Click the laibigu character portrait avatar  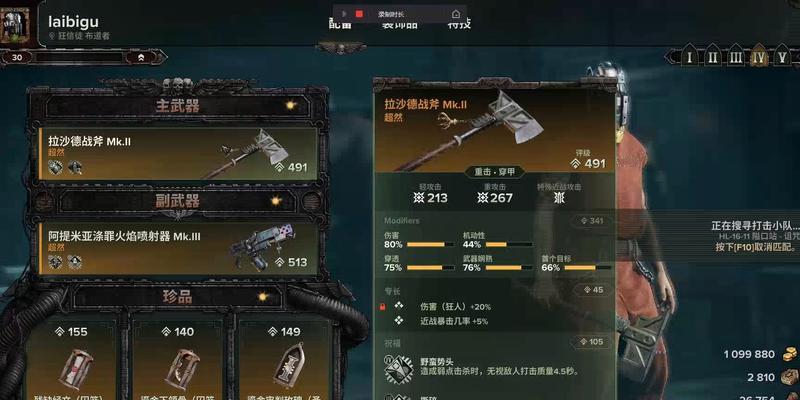(14, 23)
